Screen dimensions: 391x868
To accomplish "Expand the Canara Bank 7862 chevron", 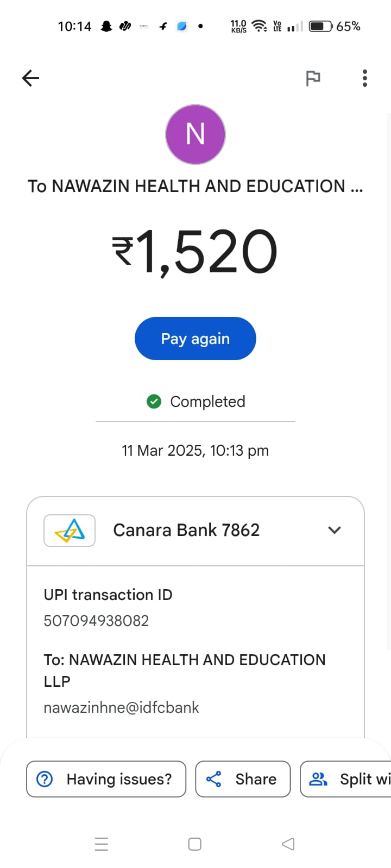I will click(335, 530).
